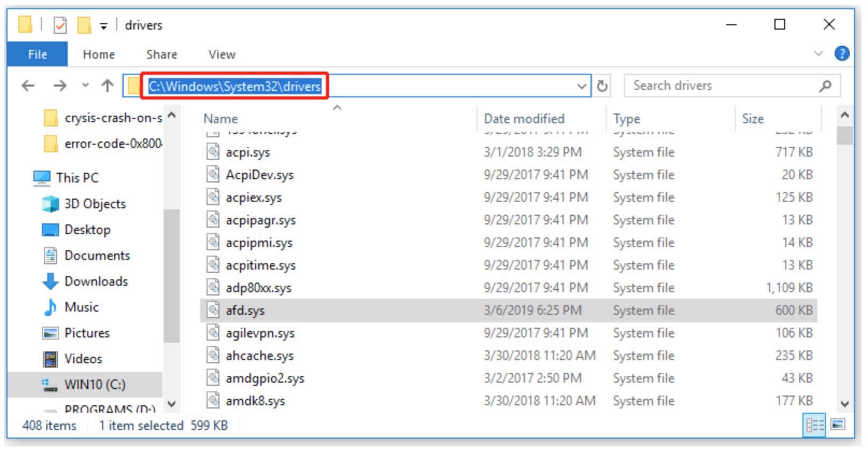Switch to large icons view layout
This screenshot has height=451, width=868.
click(837, 425)
